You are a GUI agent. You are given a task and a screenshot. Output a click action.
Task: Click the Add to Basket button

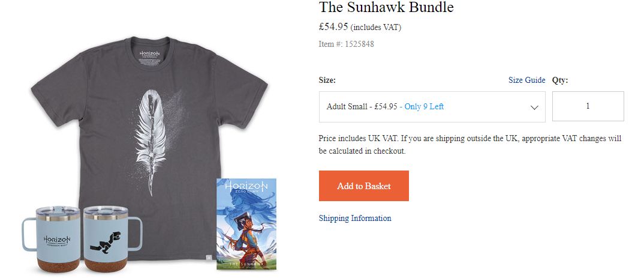364,186
